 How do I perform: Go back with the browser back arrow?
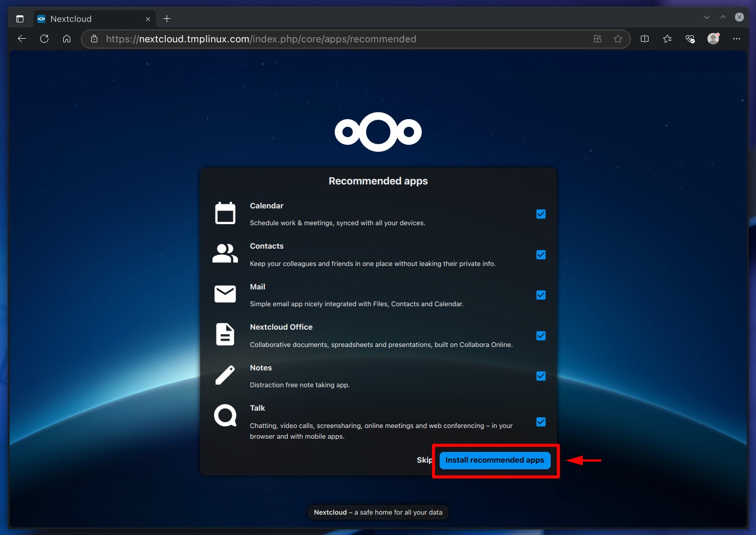pos(21,39)
